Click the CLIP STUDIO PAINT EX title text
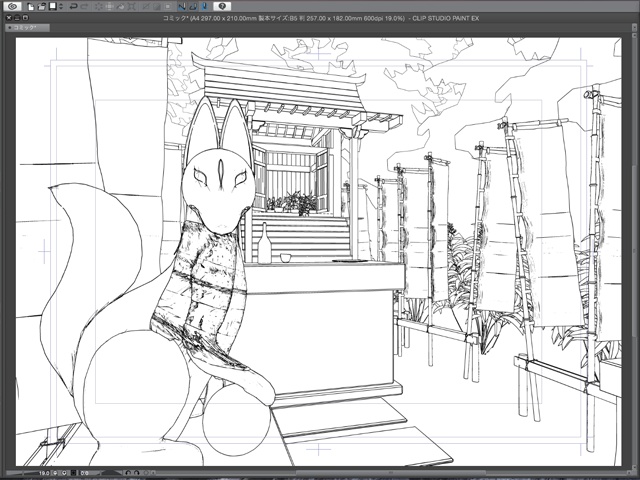Screen dimensions: 640x480 (x=446, y=18)
